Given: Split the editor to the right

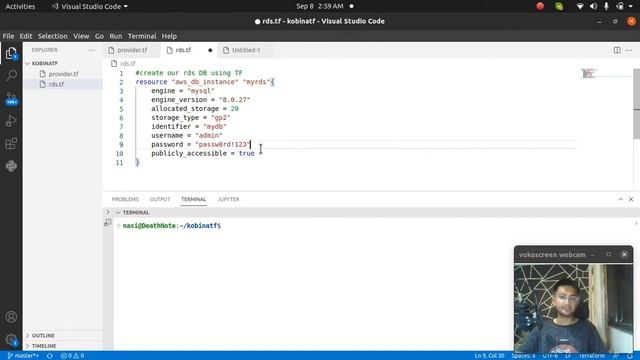Looking at the screenshot, I should tap(617, 50).
